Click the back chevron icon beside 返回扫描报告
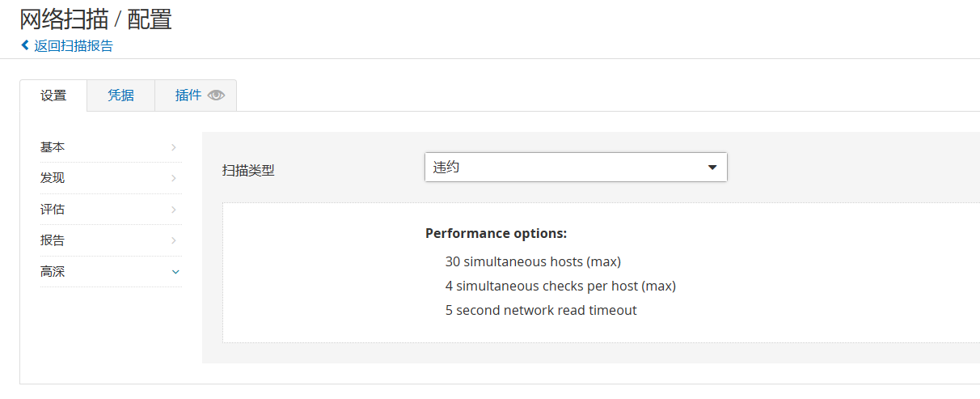The width and height of the screenshot is (980, 399). pos(25,45)
